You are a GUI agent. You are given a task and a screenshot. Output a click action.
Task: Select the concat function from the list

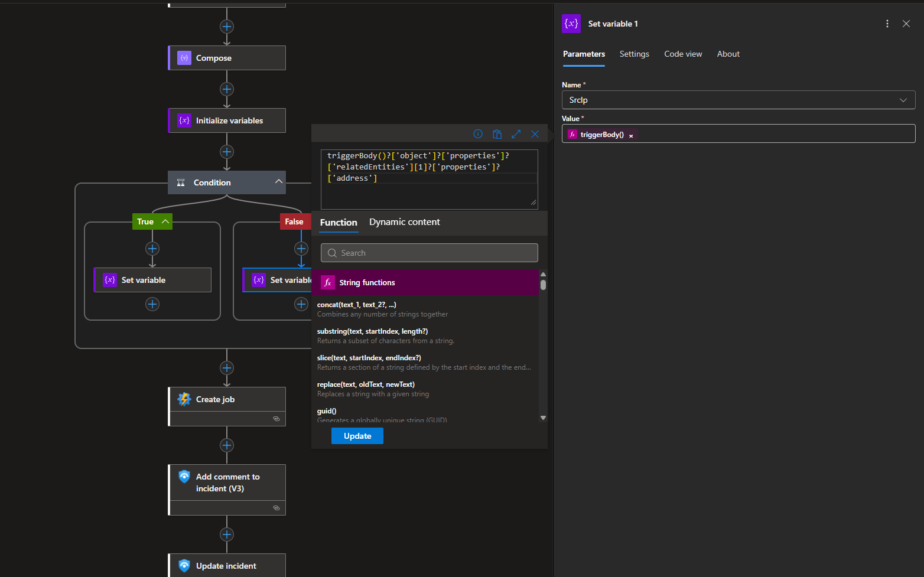(x=356, y=305)
